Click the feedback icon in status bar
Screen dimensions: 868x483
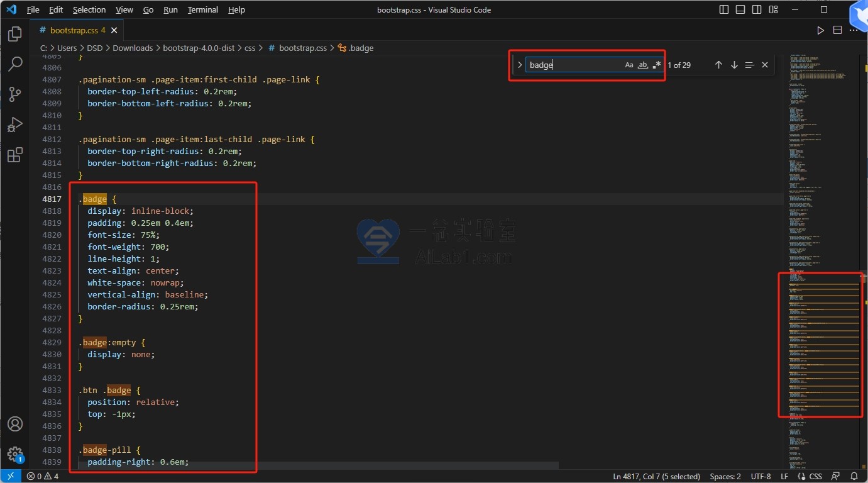coord(836,477)
